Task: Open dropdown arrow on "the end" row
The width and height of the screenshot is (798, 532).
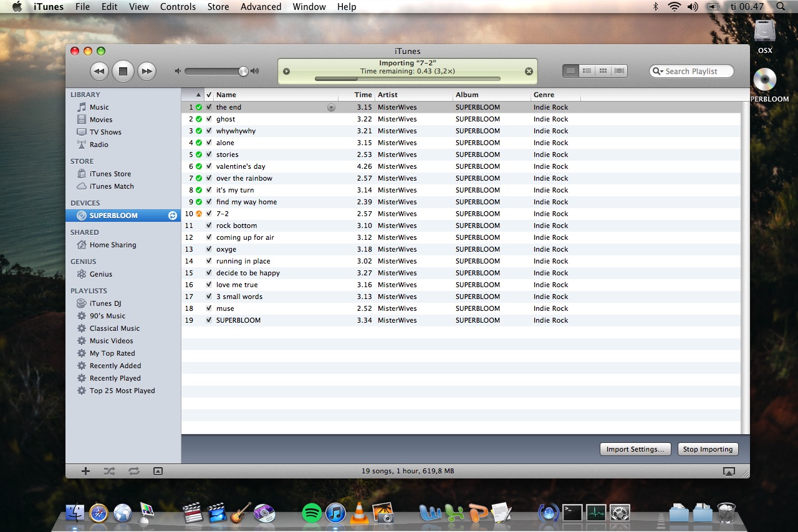Action: [x=331, y=107]
